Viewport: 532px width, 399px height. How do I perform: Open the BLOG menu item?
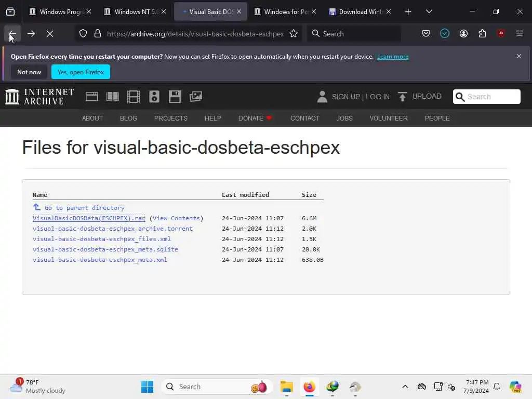tap(128, 118)
